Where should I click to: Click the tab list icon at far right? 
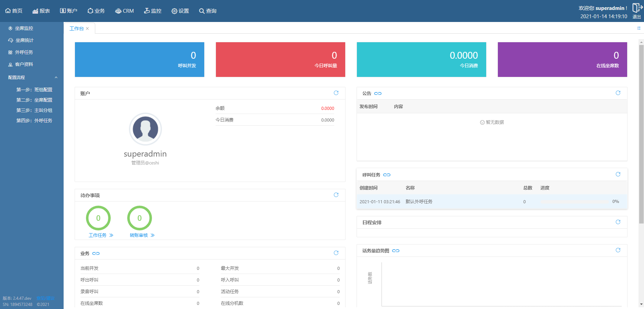(x=638, y=28)
